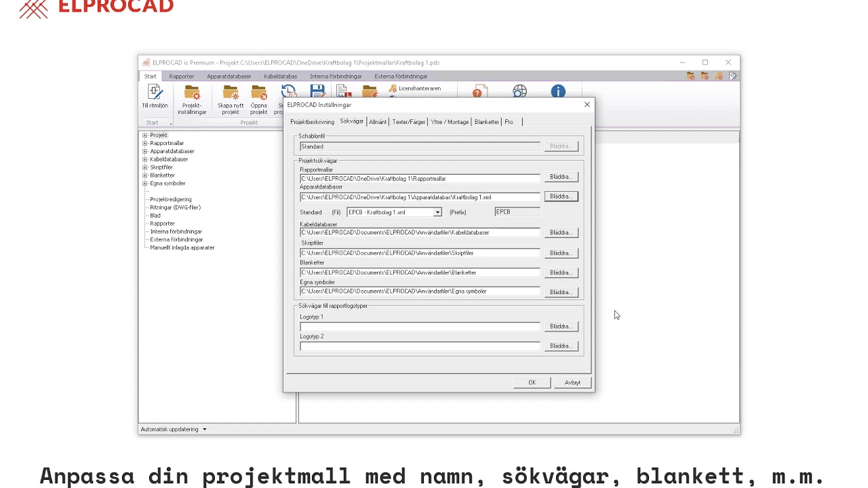Close the ELPROCAD Inställningar dialog
The image size is (868, 488).
coord(587,105)
